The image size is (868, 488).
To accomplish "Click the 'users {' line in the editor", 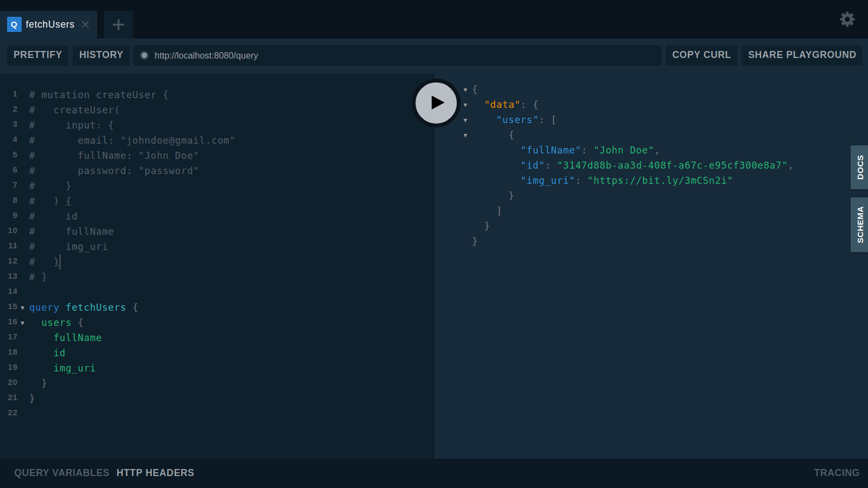I will click(62, 323).
